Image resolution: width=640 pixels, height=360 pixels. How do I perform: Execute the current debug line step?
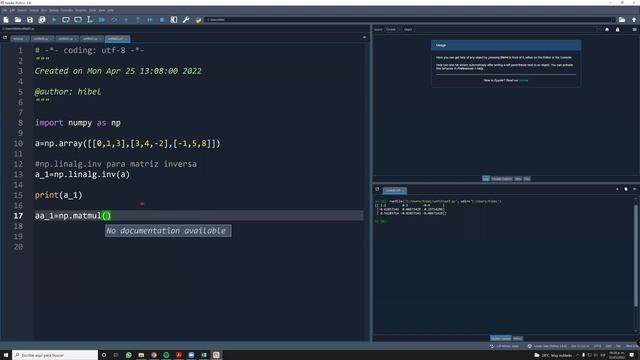point(114,20)
